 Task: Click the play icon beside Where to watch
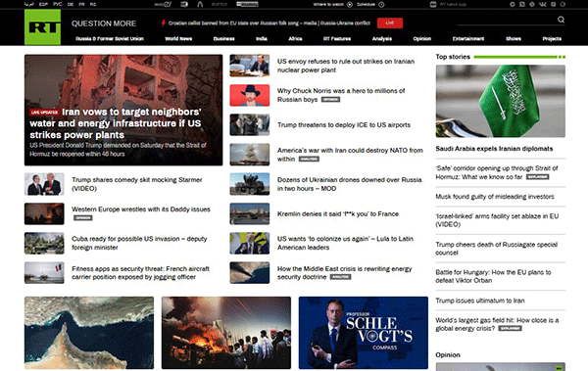coord(350,5)
